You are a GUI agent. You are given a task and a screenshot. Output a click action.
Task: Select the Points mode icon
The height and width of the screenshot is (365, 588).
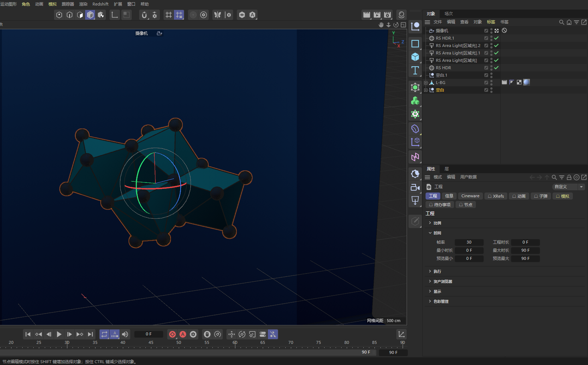59,15
